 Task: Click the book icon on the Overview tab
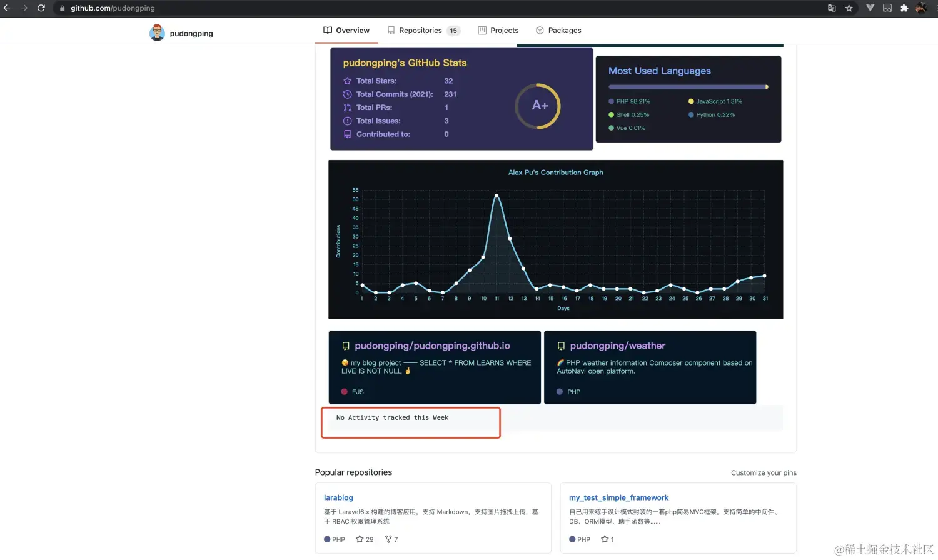point(328,30)
